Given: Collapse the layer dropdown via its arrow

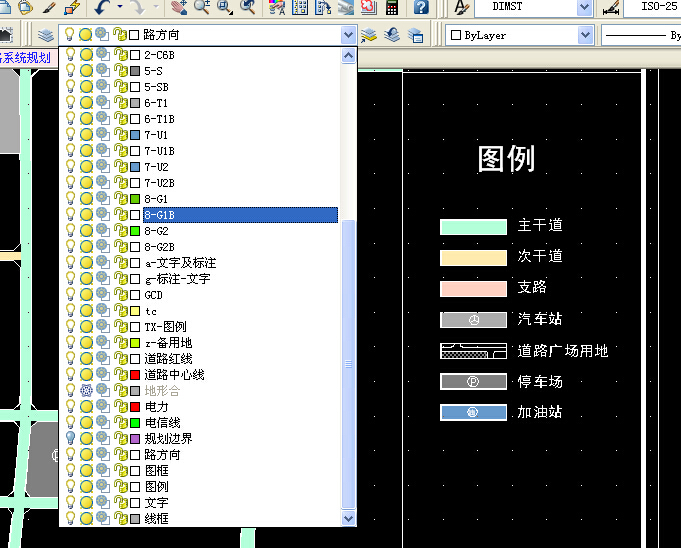Looking at the screenshot, I should click(x=348, y=35).
